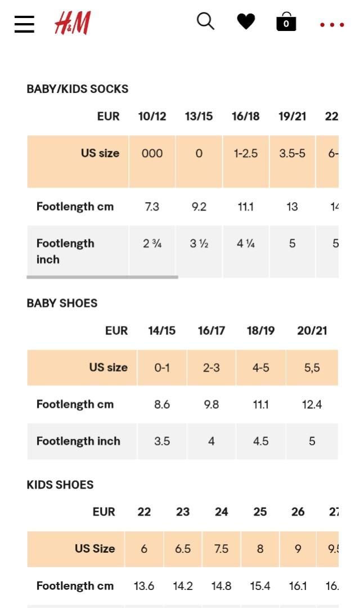The height and width of the screenshot is (608, 364).
Task: Select EUR 14/15 baby shoes column
Action: (x=161, y=331)
